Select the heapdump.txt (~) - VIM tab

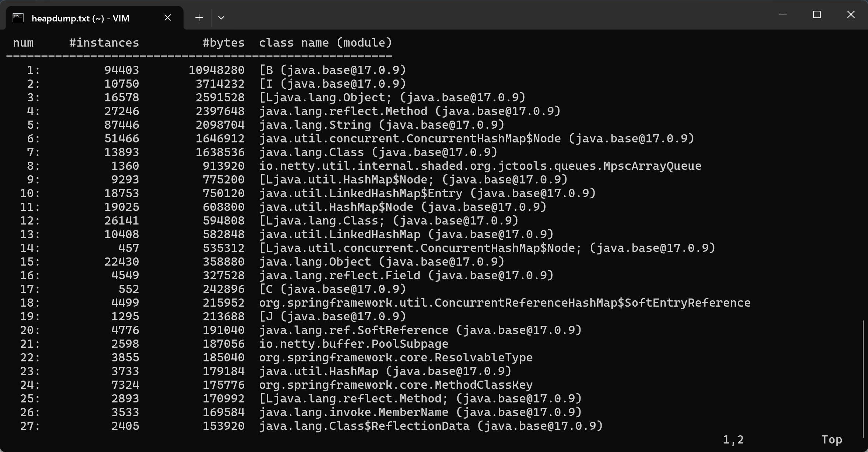(80, 18)
